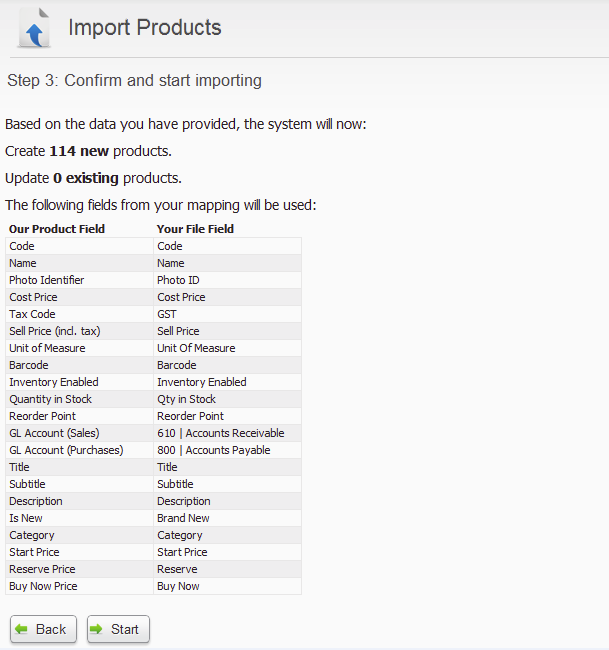This screenshot has width=609, height=650.
Task: Click the Import Products upload icon
Action: [34, 28]
